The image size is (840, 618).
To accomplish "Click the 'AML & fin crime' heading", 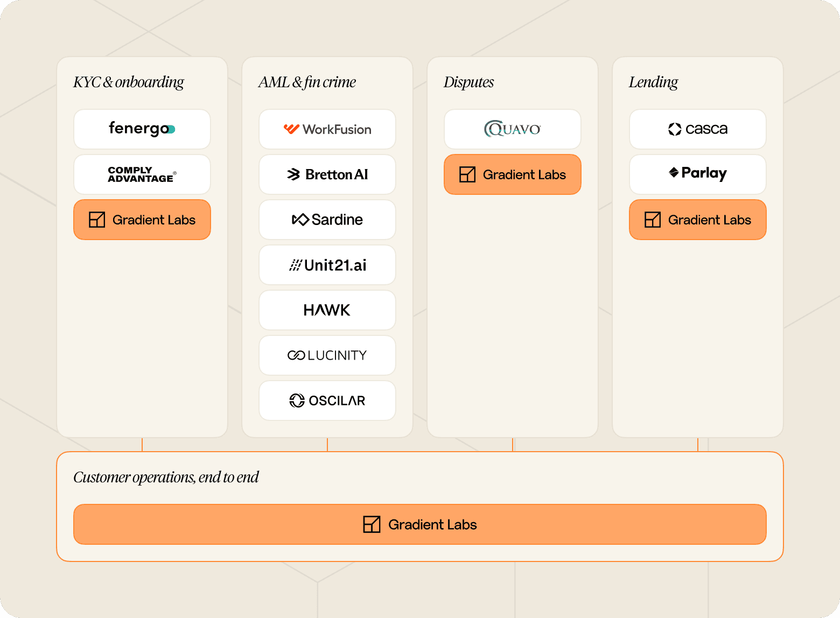I will [x=307, y=82].
